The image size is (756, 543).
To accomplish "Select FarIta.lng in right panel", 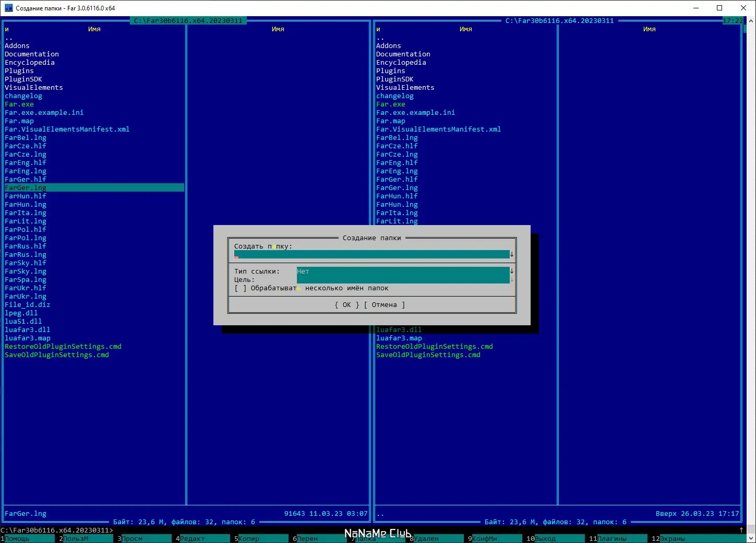I will pyautogui.click(x=397, y=213).
